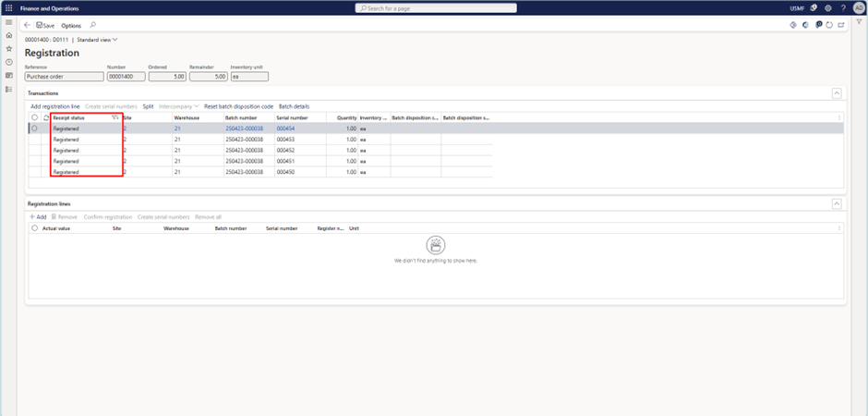The width and height of the screenshot is (868, 416).
Task: Open the serial number link 000454
Action: pyautogui.click(x=285, y=128)
